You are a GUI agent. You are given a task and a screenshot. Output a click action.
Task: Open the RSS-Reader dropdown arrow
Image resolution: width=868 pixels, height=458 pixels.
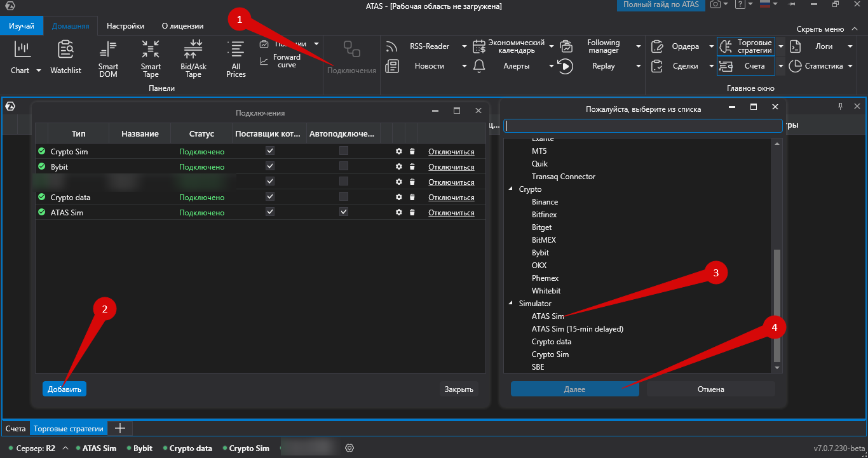(464, 46)
